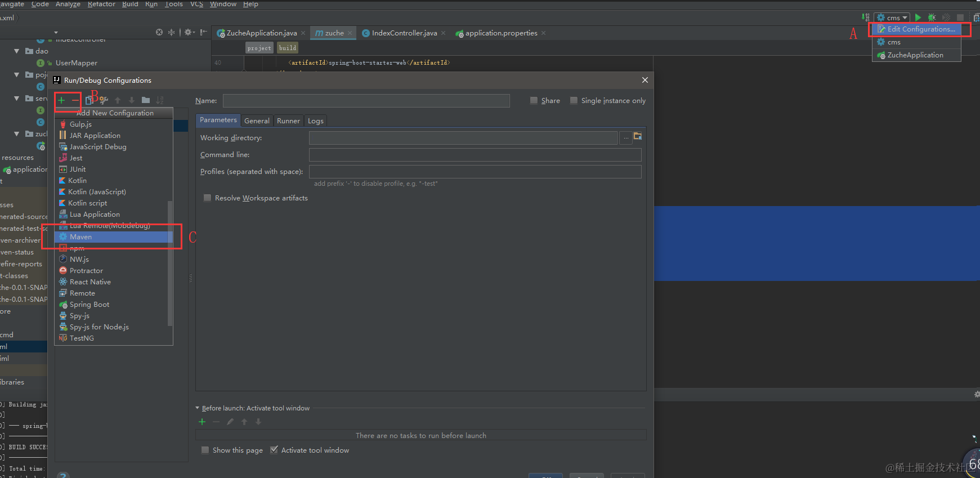Select ZucheApplication in run configuration dropdown
This screenshot has width=980, height=478.
tap(916, 55)
